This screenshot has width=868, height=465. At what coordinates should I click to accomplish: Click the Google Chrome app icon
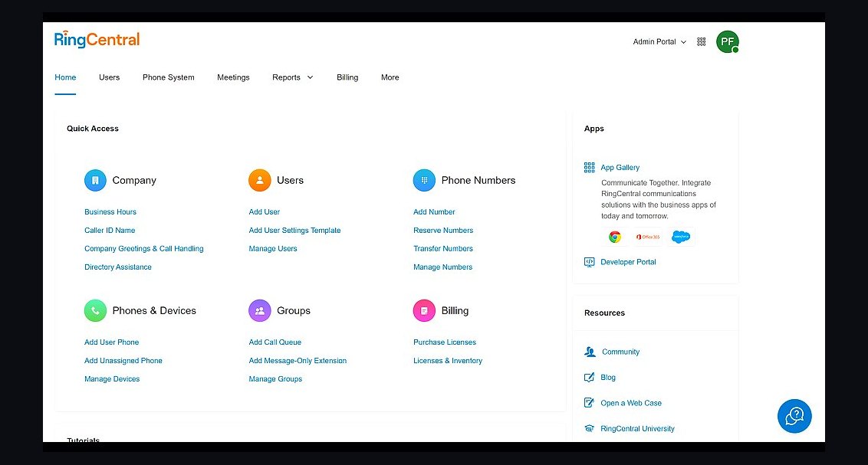pos(614,237)
